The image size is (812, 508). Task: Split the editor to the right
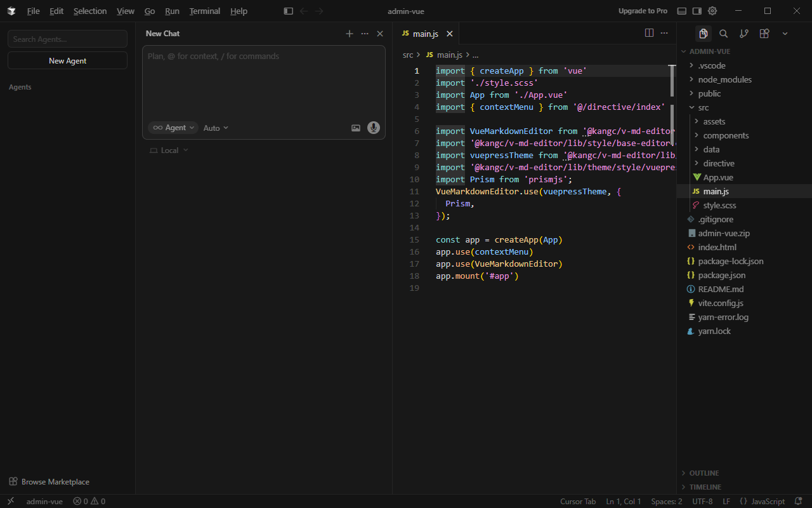(x=649, y=33)
